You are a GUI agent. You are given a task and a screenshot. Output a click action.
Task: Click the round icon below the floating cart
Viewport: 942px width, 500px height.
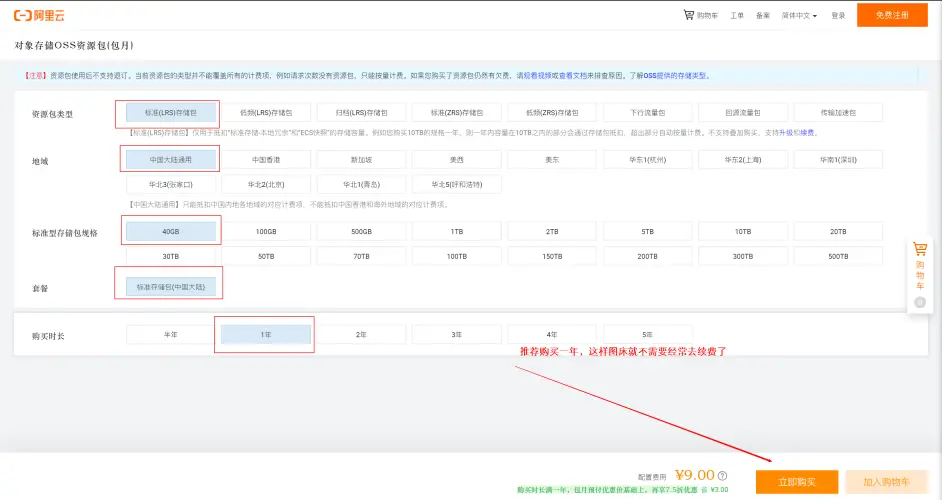coord(920,302)
